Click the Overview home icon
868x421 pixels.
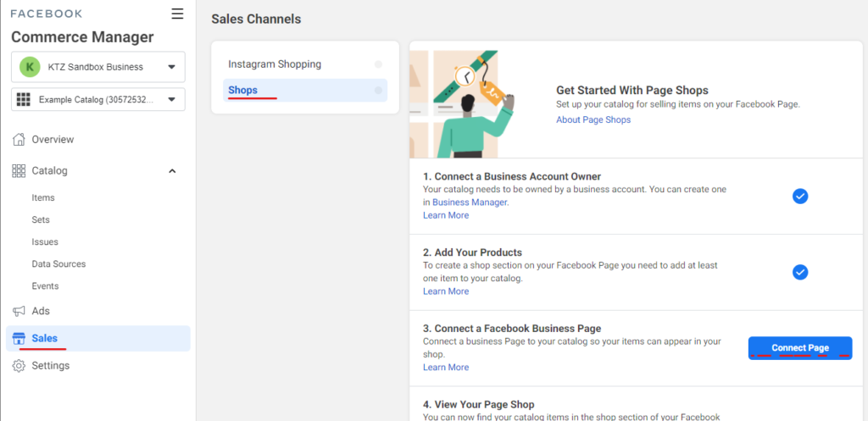click(x=19, y=140)
